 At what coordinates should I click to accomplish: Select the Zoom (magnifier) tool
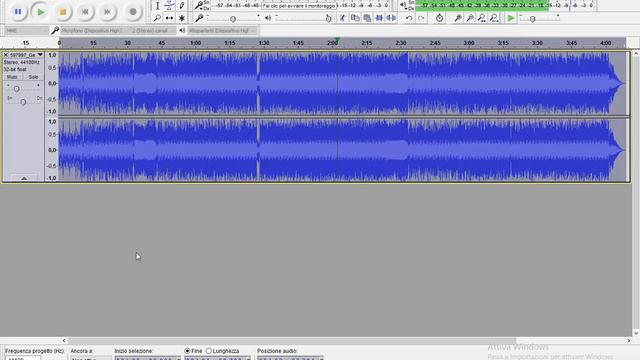pos(158,18)
